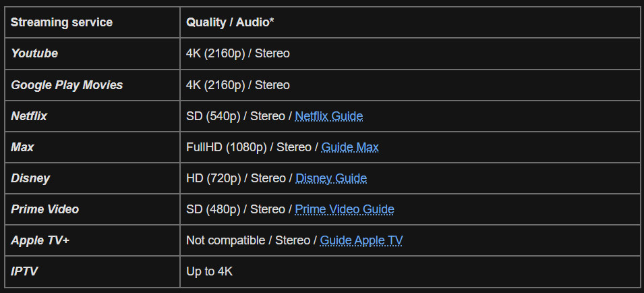This screenshot has height=293, width=644.
Task: Open the Guide Apple TV link
Action: tap(361, 240)
